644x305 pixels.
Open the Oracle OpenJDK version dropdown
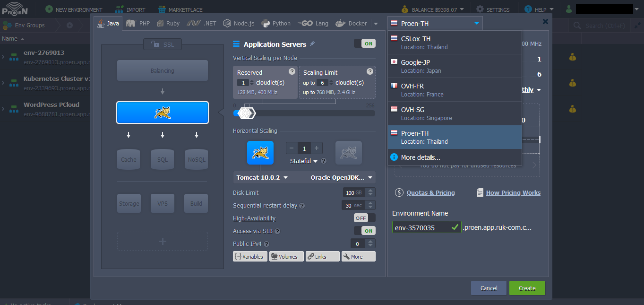tap(342, 178)
